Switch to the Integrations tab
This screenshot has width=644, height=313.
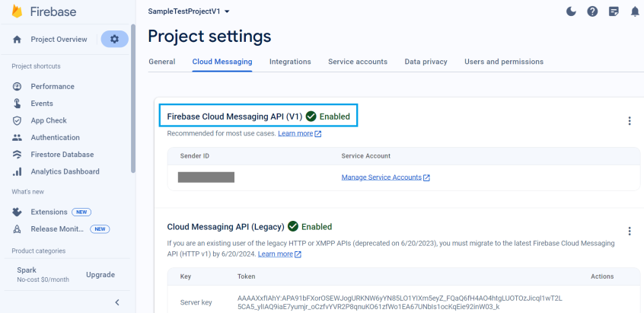tap(290, 62)
